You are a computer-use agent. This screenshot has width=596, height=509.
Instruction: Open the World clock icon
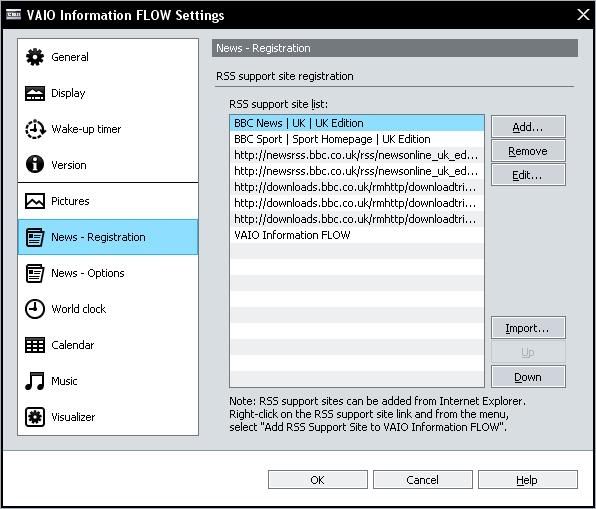click(x=35, y=309)
